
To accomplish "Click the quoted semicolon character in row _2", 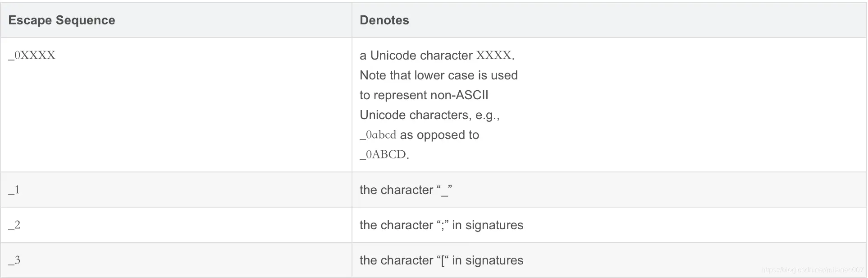I will click(442, 225).
